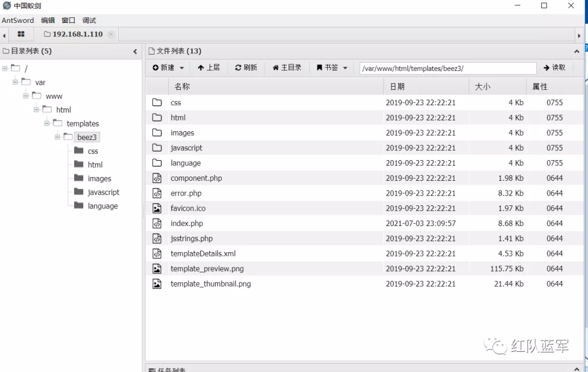Click template_preview.png image icon
This screenshot has height=372, width=588.
pos(157,269)
